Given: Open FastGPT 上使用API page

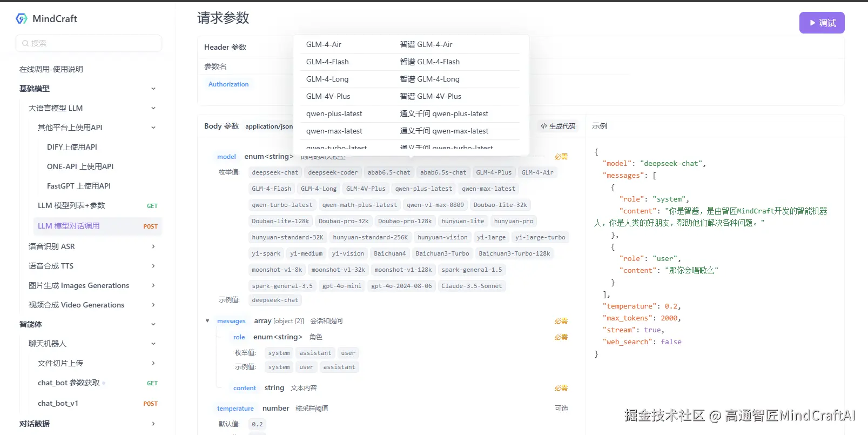Looking at the screenshot, I should coord(79,186).
